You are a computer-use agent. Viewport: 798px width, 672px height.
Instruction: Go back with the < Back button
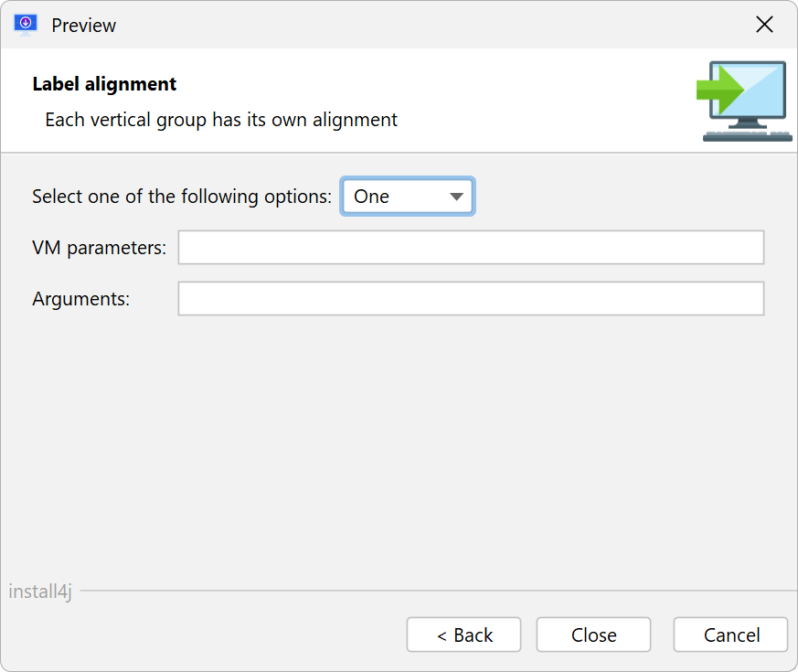point(463,635)
